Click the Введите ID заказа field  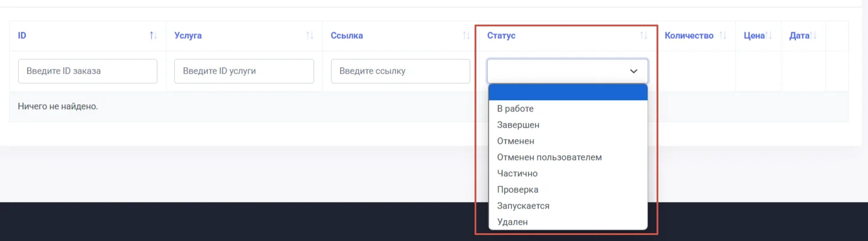88,71
